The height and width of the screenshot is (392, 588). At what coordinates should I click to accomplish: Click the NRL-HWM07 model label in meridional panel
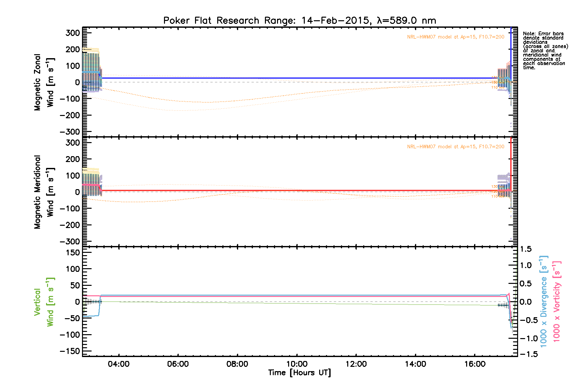click(455, 147)
